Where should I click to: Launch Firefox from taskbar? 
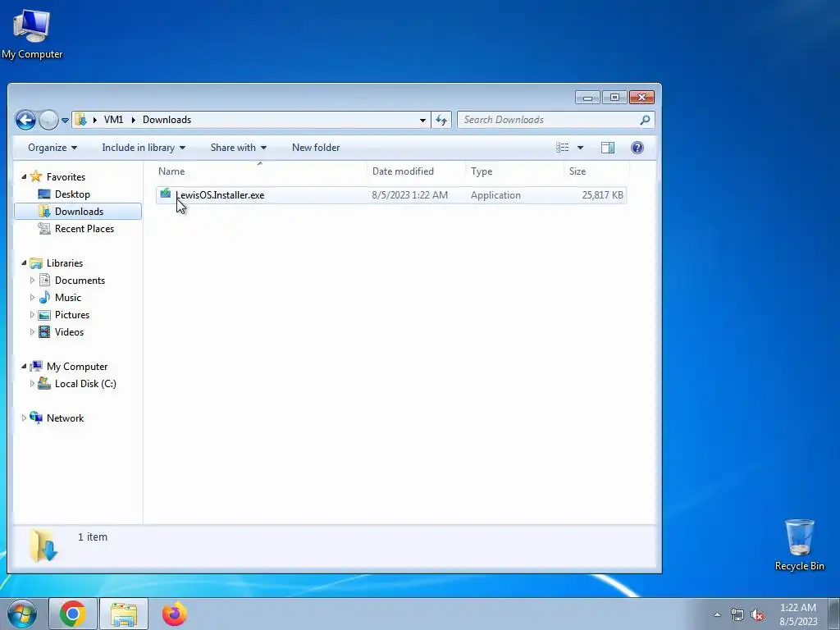(175, 614)
